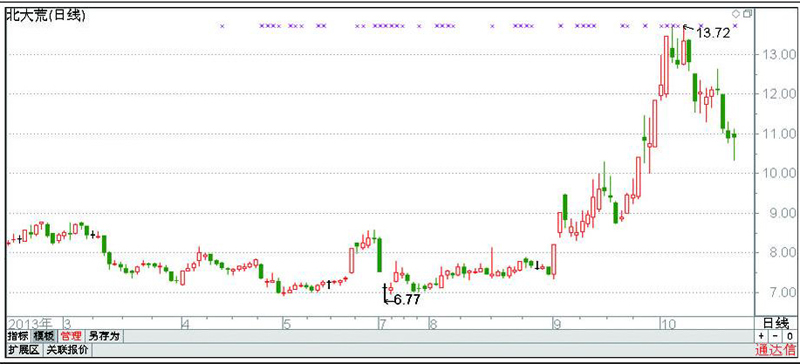800x364 pixels.
Task: Open the 指标 tab
Action: click(18, 336)
